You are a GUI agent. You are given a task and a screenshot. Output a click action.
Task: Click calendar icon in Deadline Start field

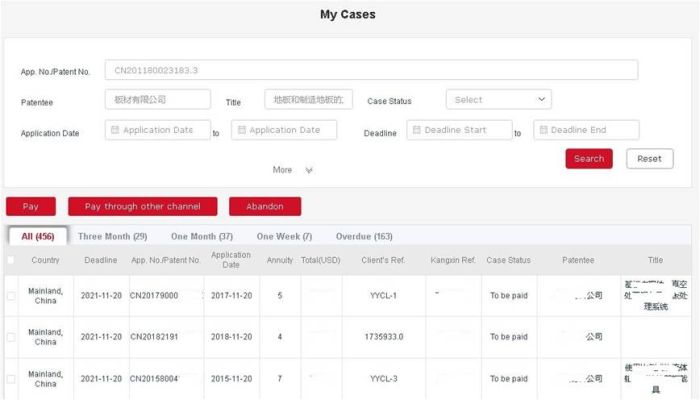[x=416, y=130]
